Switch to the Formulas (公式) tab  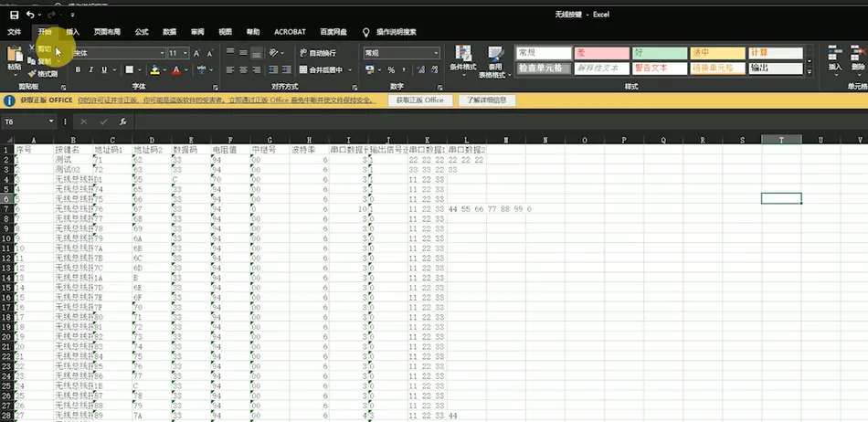[x=142, y=32]
